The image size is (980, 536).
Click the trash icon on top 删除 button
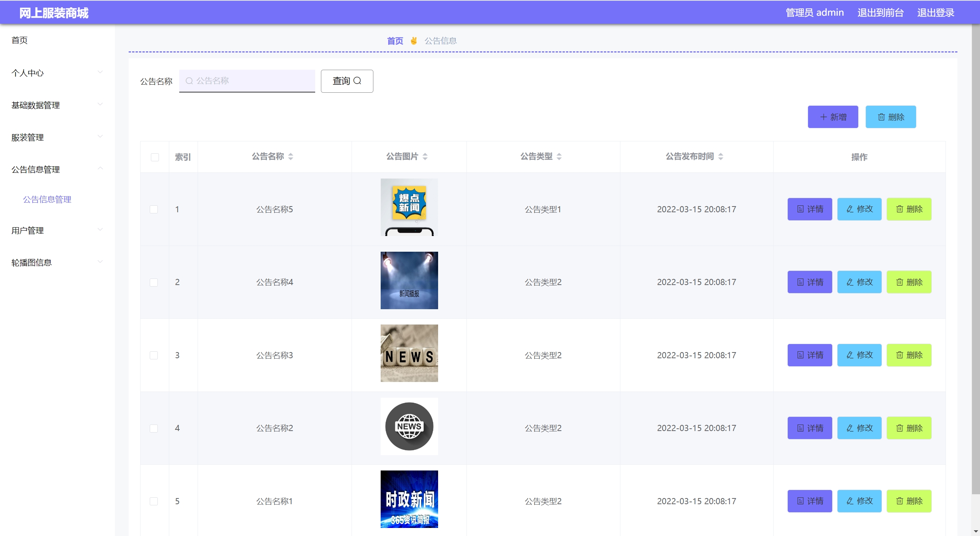pos(881,117)
